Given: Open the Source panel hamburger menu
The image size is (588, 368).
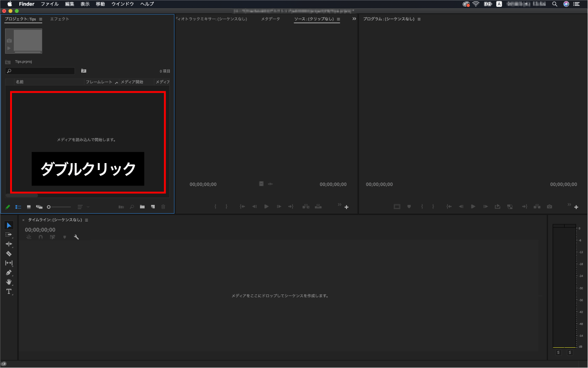Looking at the screenshot, I should pos(338,19).
